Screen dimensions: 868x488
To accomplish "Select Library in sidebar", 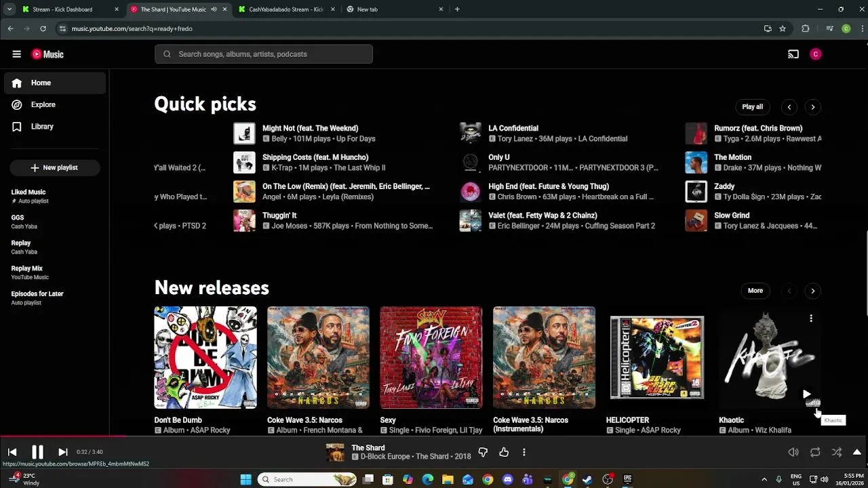I will tap(55, 126).
